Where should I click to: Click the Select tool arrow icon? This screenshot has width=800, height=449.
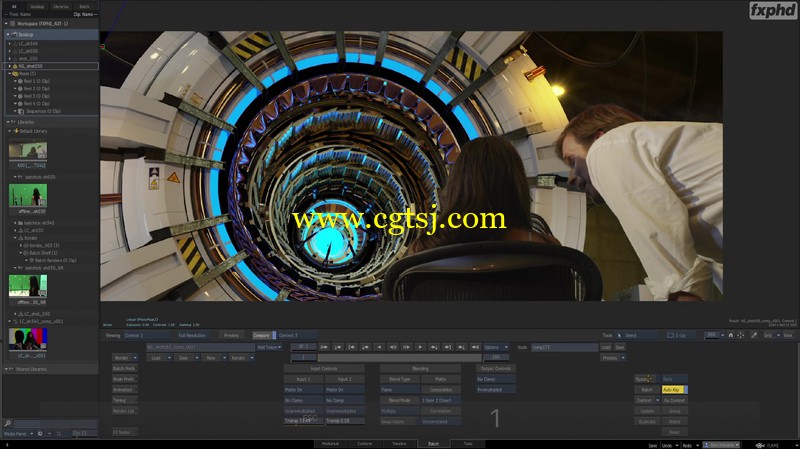pyautogui.click(x=620, y=335)
